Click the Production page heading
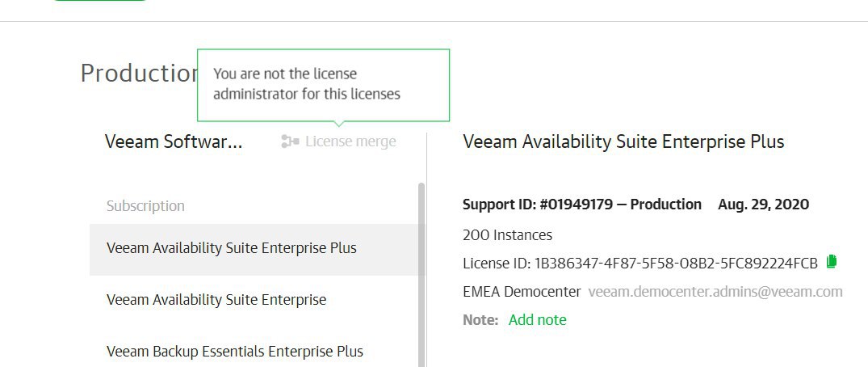 point(139,73)
